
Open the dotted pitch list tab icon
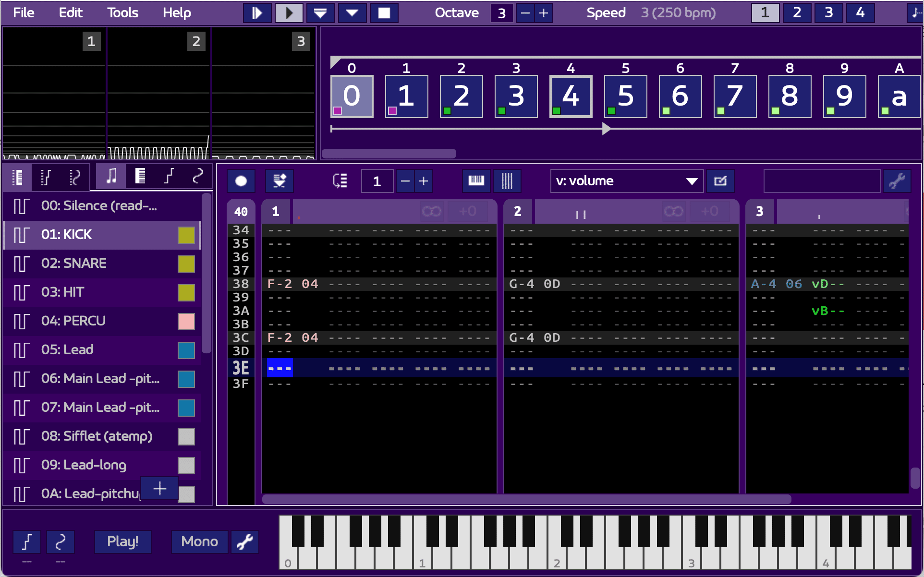point(74,178)
